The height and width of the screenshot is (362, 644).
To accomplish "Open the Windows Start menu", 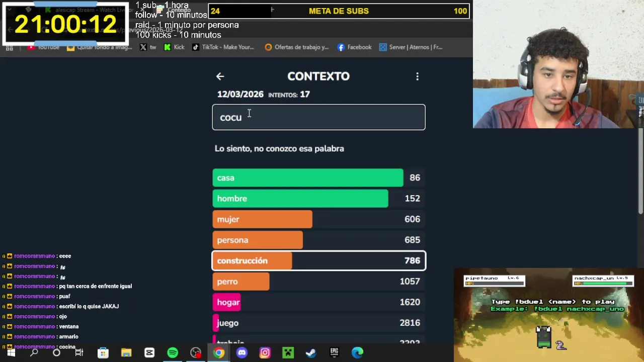I will pos(11,353).
